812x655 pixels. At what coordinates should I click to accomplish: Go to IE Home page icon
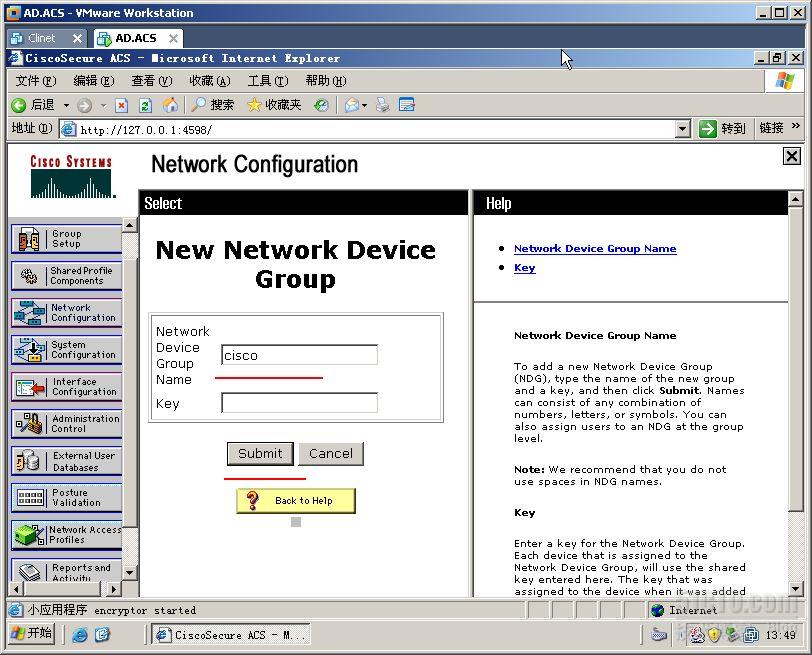click(170, 105)
